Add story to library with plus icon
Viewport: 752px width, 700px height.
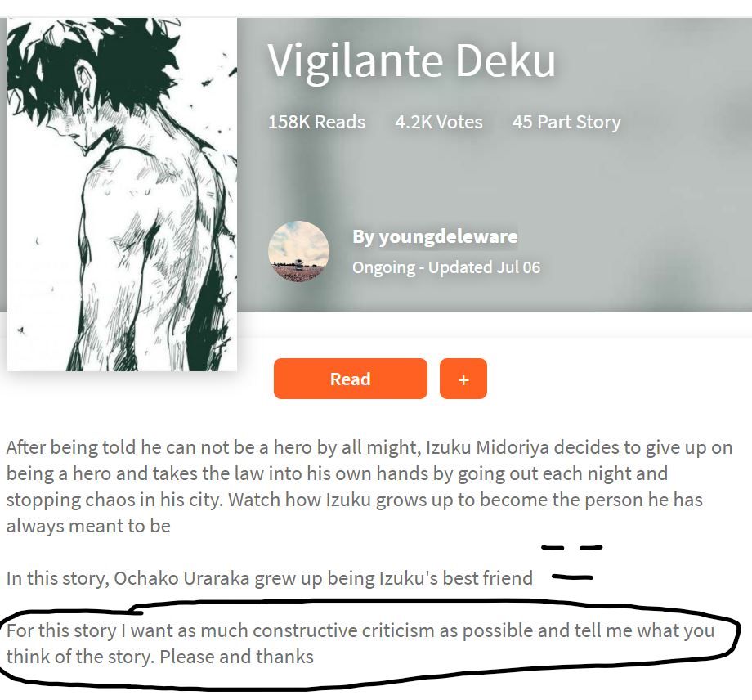coord(463,379)
